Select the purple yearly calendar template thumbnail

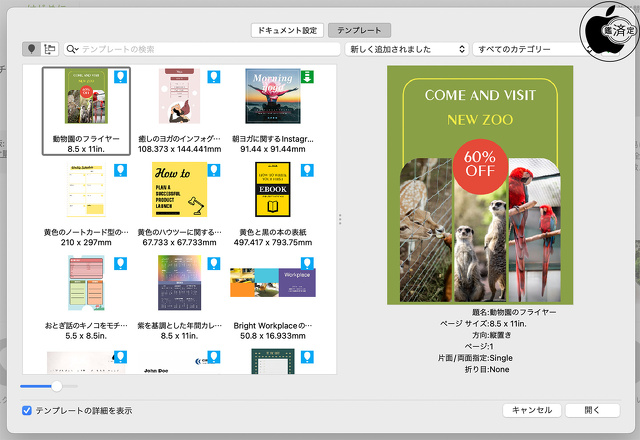[180, 283]
